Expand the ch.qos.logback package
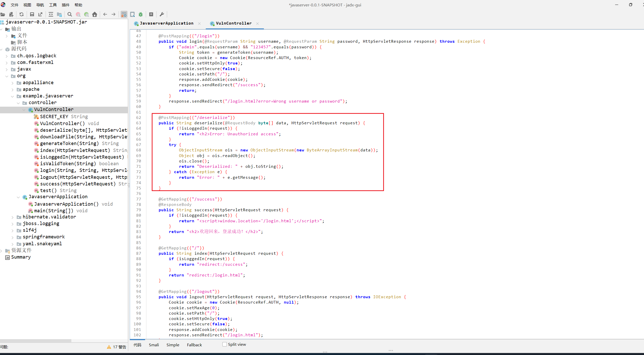The height and width of the screenshot is (355, 644). pyautogui.click(x=7, y=56)
